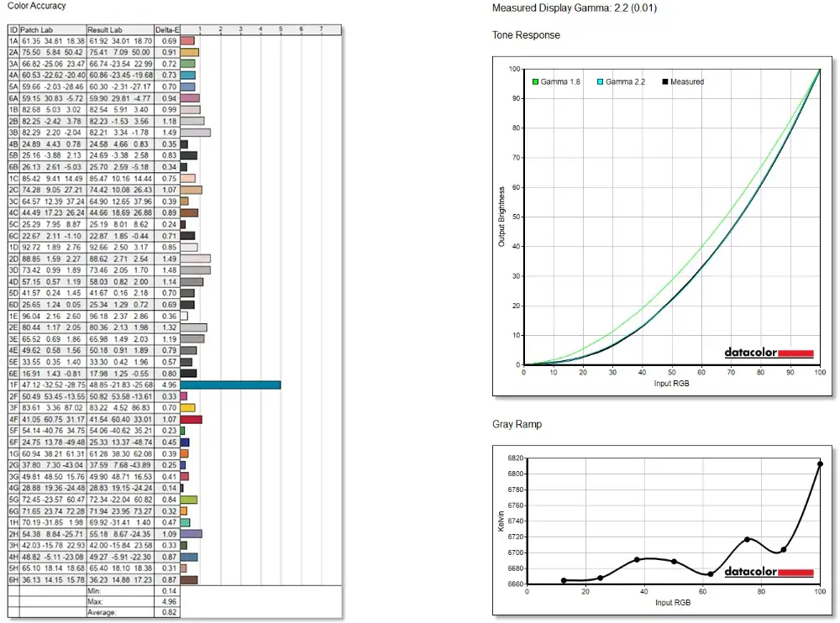Click the 2H purple Delta-E bar

pyautogui.click(x=192, y=534)
